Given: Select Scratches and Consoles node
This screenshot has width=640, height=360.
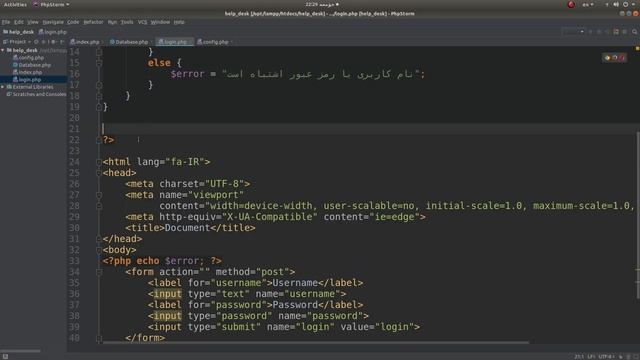Looking at the screenshot, I should click(36, 94).
